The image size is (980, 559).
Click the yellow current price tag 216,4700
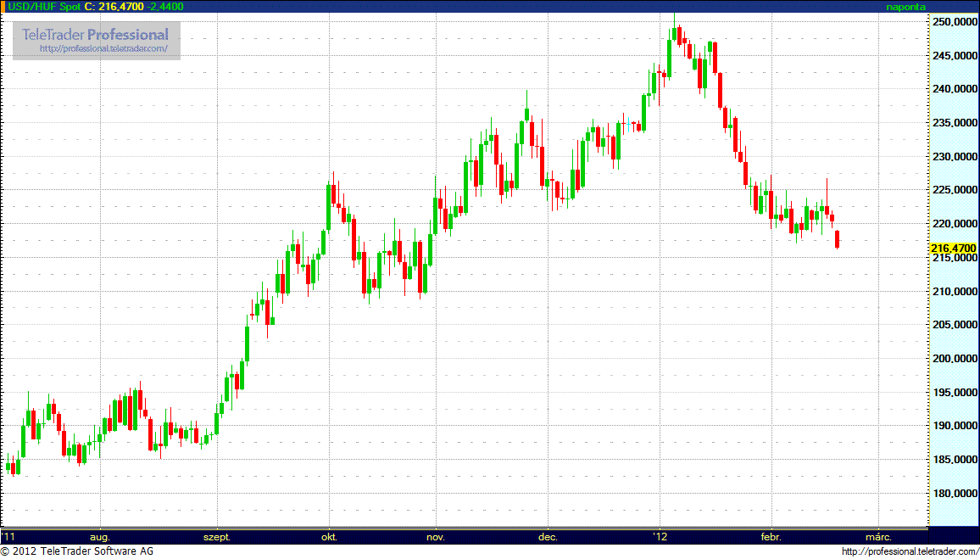(953, 248)
